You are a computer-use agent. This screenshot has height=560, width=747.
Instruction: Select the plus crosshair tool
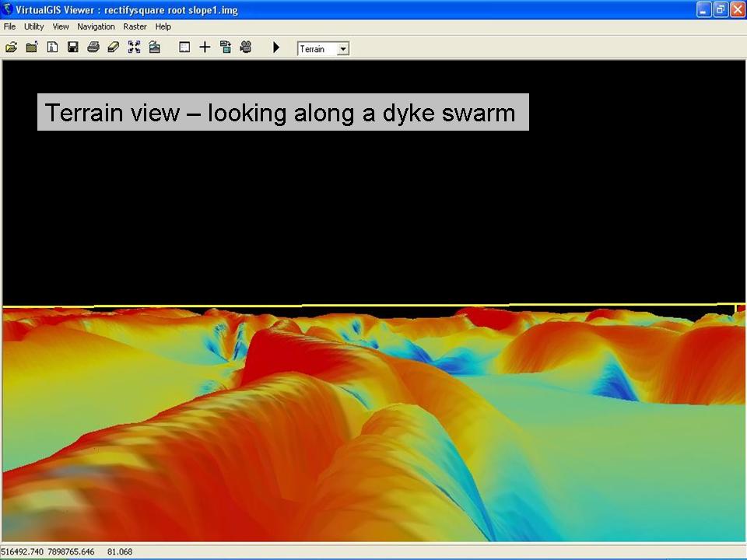(205, 47)
